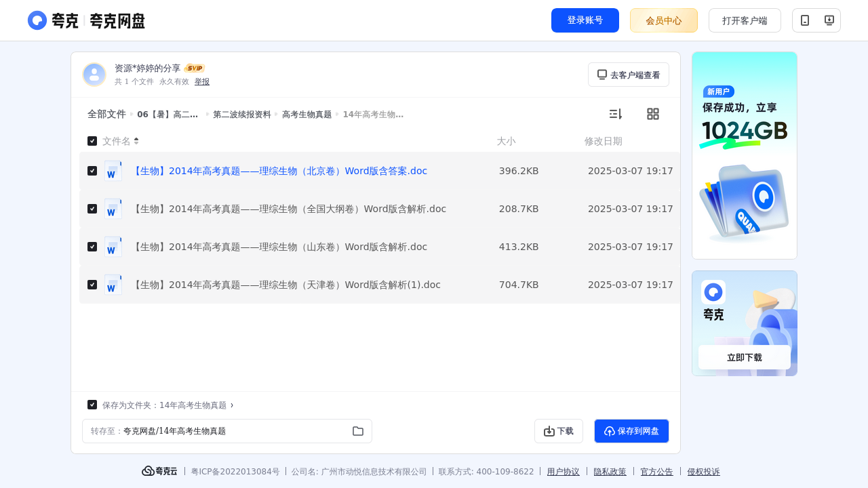Open the 侵权投诉 link
Image resolution: width=868 pixels, height=488 pixels.
click(704, 472)
